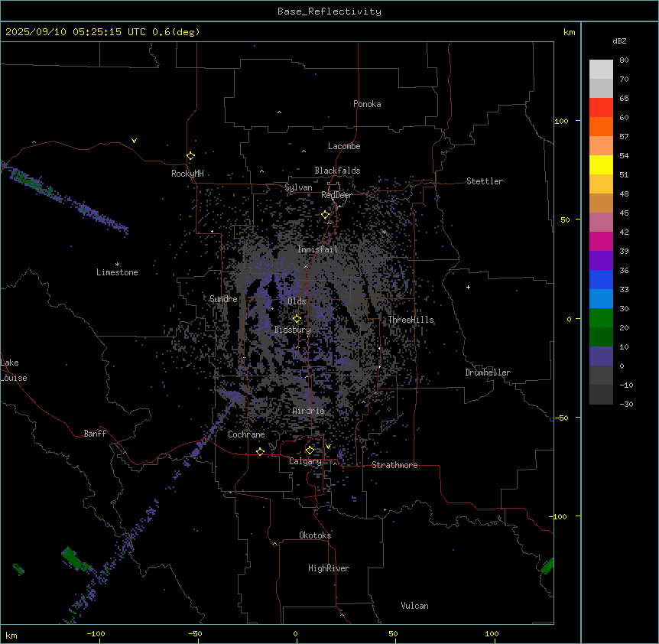Click the white plus marker northeast of ThreeHills
Screen dimensions: 659x644
click(x=468, y=287)
